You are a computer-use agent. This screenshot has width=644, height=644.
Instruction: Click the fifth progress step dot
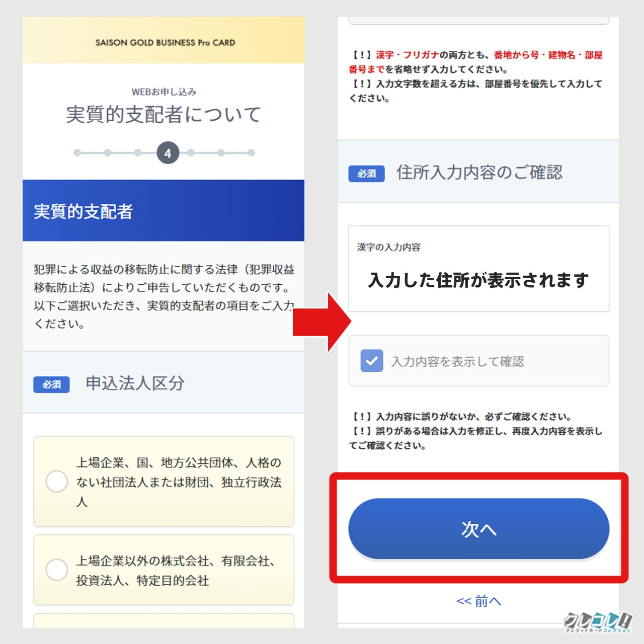pyautogui.click(x=191, y=152)
